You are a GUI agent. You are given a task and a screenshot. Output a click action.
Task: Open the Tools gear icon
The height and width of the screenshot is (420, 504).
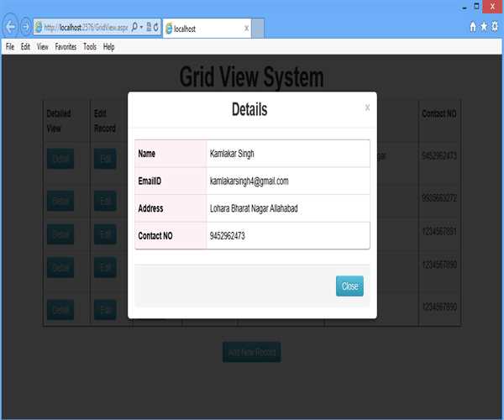click(495, 27)
